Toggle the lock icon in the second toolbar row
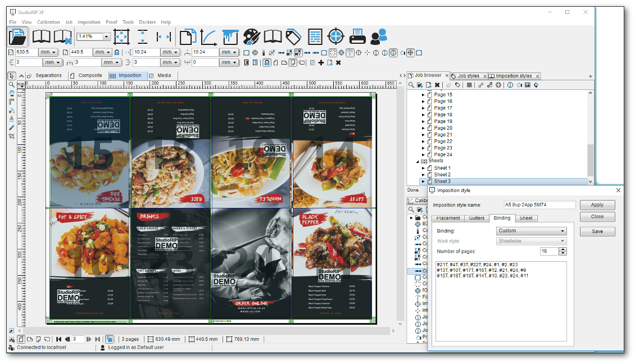This screenshot has width=635, height=364. point(266,62)
